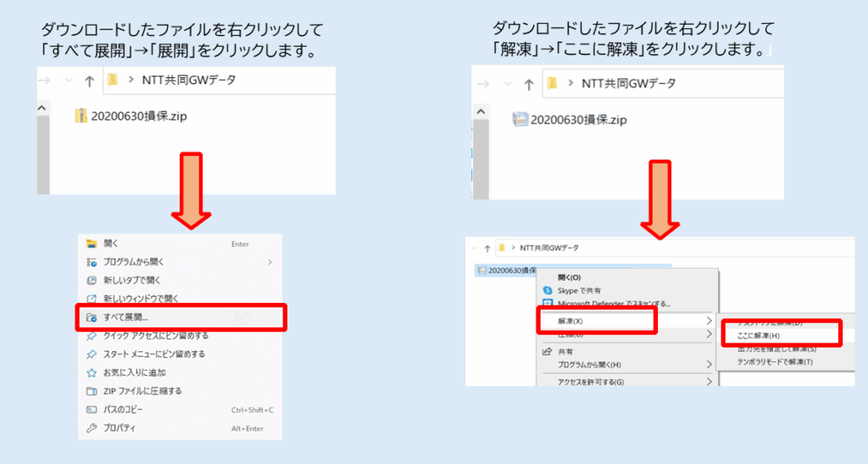
Task: Click the すべて展開 extract icon
Action: point(92,317)
